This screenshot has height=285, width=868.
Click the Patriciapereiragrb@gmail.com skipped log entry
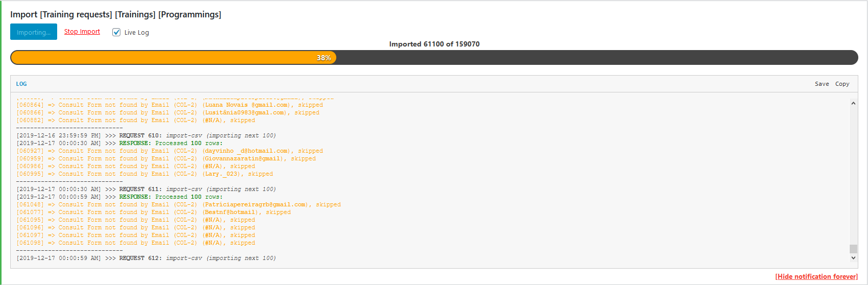pos(179,204)
